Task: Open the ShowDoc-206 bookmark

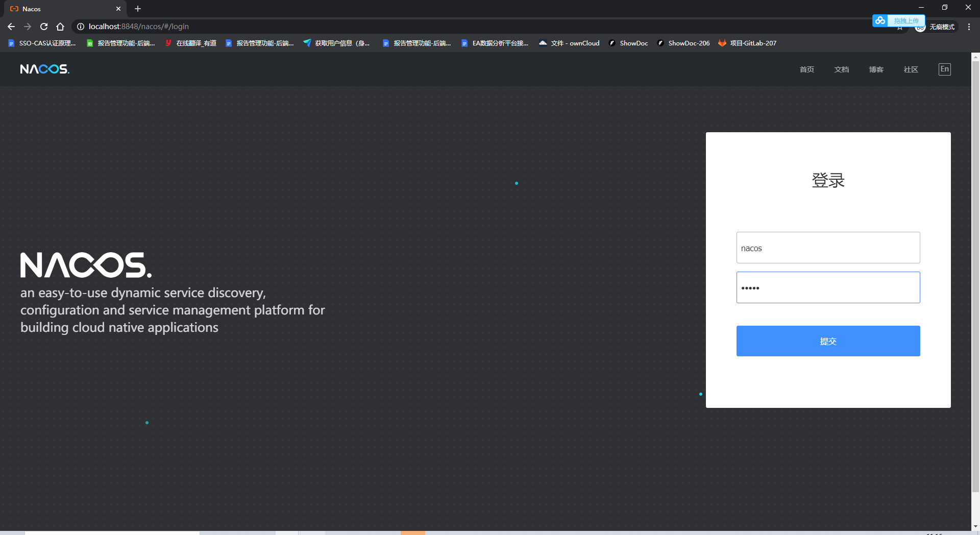Action: coord(683,43)
